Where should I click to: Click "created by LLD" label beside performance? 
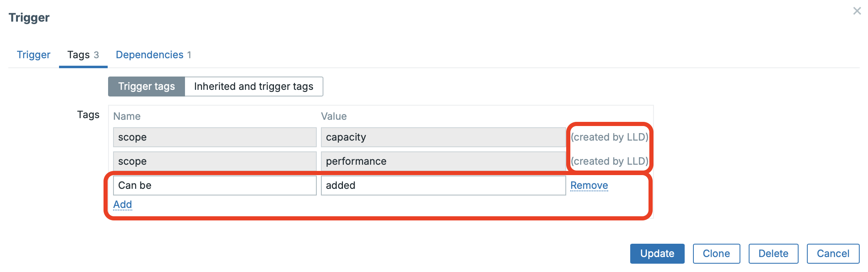click(x=609, y=161)
